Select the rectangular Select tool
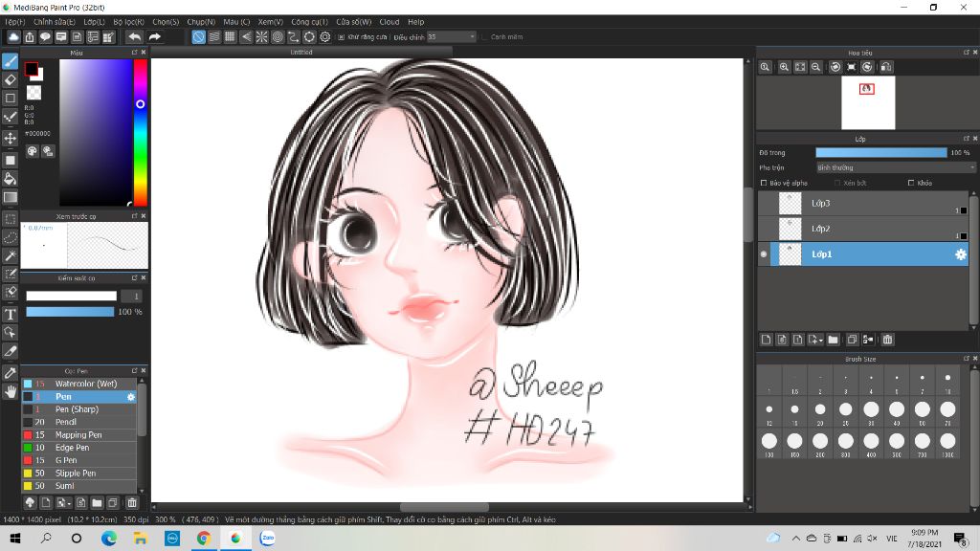Screen dimensions: 980x551 pyautogui.click(x=10, y=219)
